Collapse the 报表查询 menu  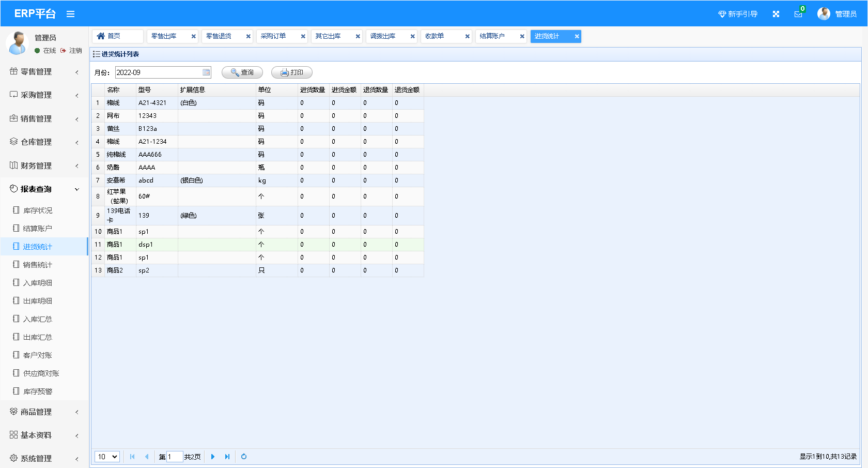[x=44, y=189]
